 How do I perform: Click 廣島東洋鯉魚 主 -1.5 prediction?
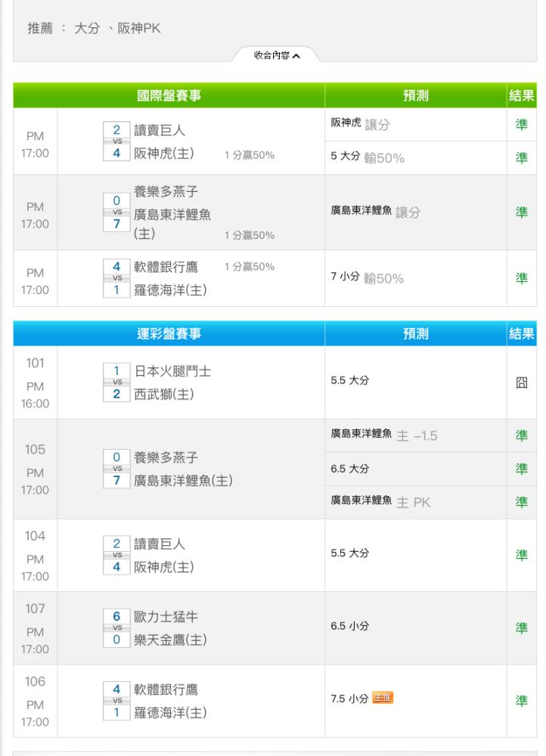[x=384, y=435]
